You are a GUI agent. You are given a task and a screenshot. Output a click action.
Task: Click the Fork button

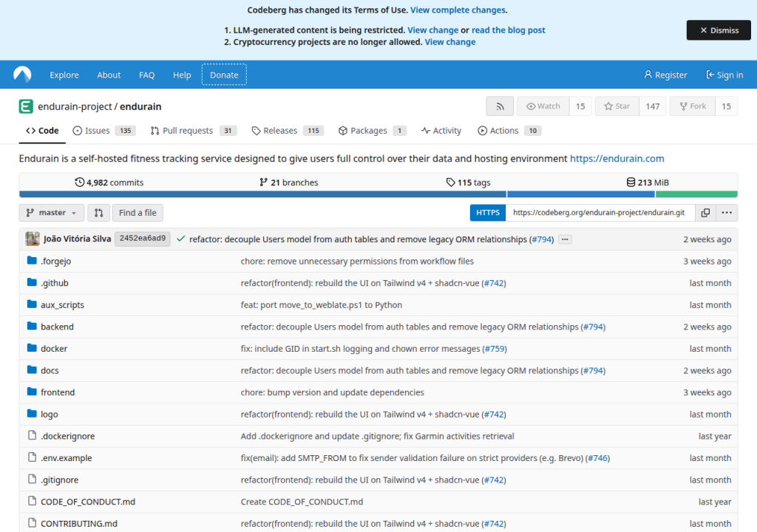click(x=692, y=106)
